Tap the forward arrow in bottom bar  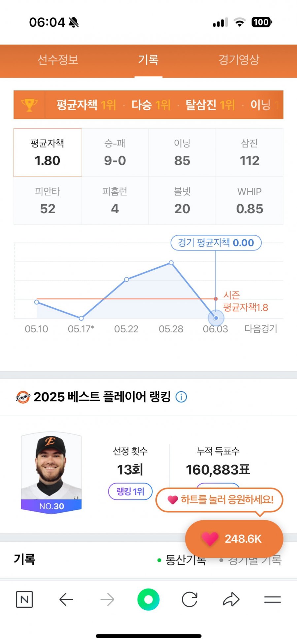(x=107, y=599)
